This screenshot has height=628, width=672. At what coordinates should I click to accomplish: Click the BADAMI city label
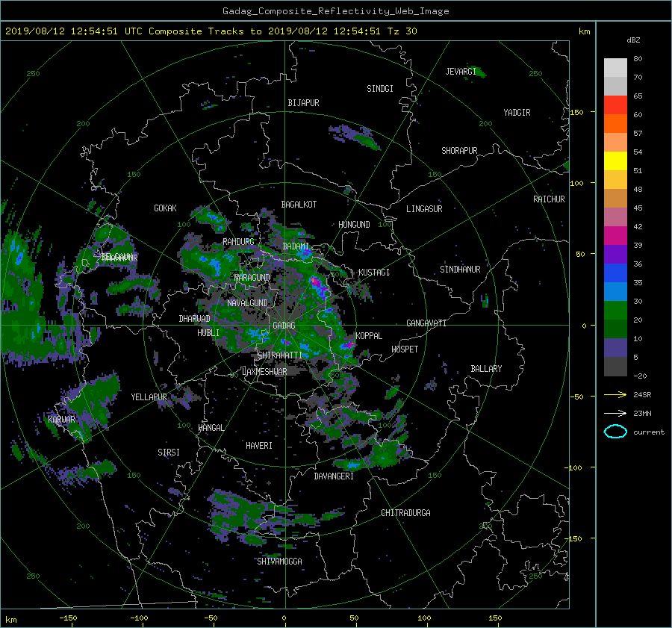pos(296,246)
